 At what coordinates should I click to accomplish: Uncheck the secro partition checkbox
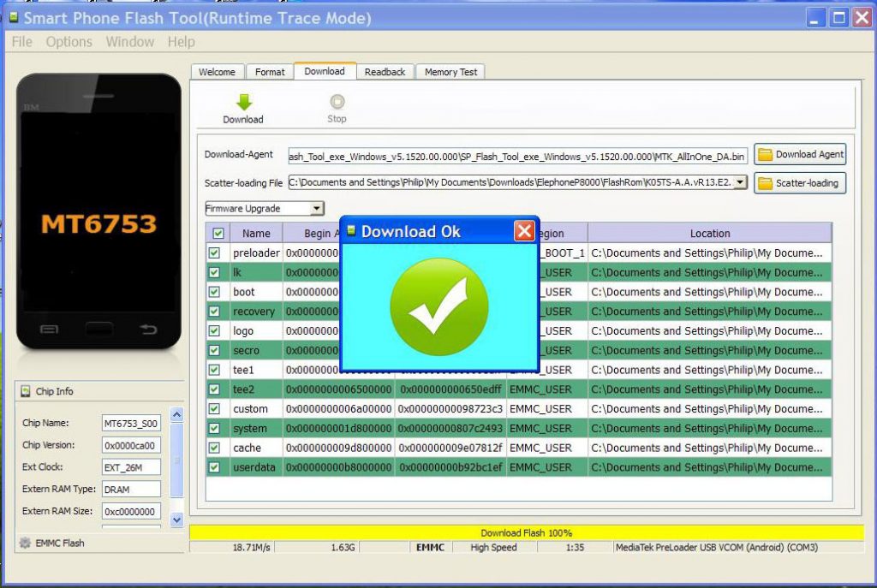[214, 350]
